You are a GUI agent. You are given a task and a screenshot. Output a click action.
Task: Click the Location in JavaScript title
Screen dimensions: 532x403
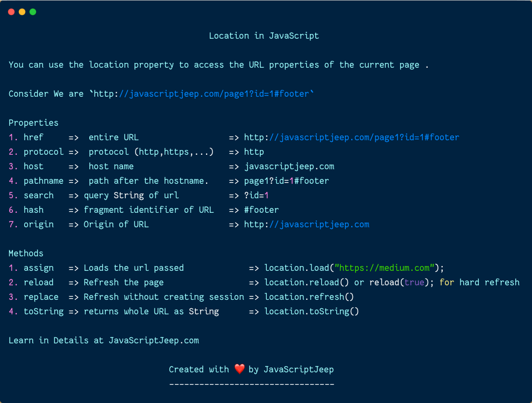[x=264, y=35]
